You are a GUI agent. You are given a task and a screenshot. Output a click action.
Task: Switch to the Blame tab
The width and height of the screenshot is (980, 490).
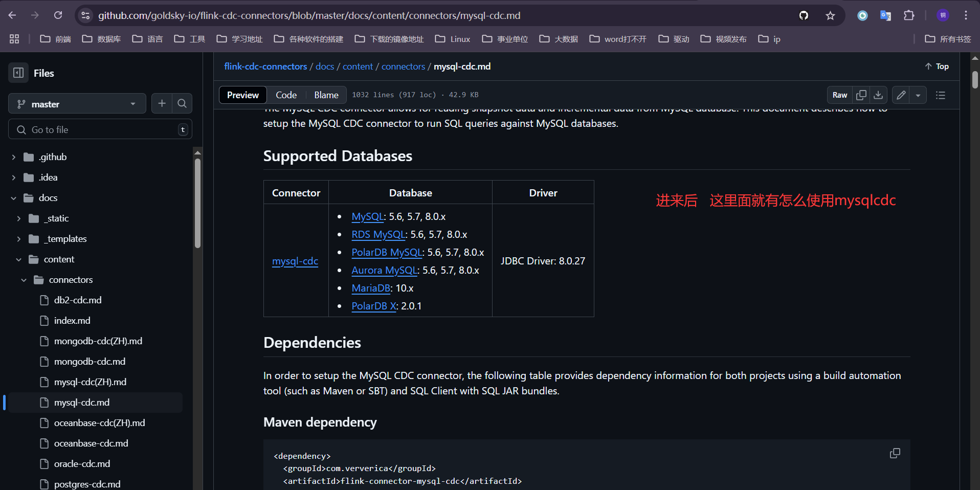(x=326, y=95)
